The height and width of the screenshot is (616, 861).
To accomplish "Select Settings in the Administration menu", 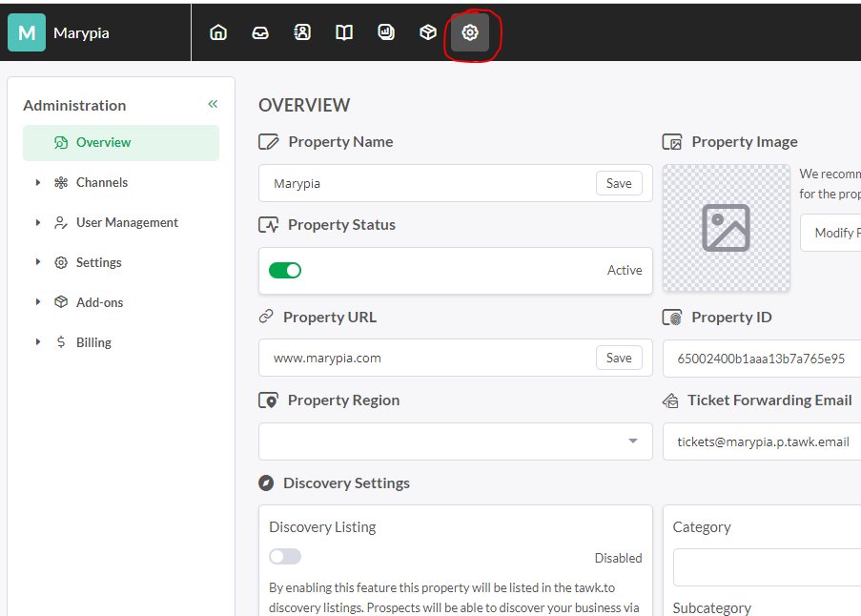I will [x=98, y=262].
